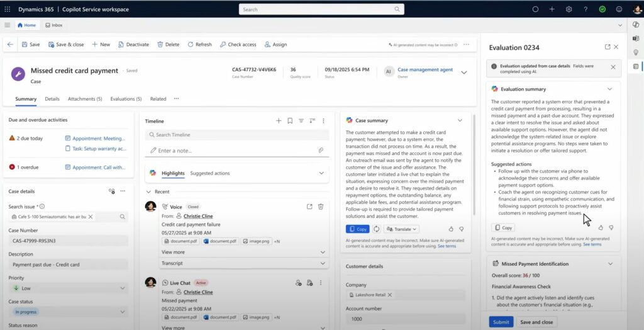644x330 pixels.
Task: Collapse the Recent group in Timeline
Action: click(149, 191)
